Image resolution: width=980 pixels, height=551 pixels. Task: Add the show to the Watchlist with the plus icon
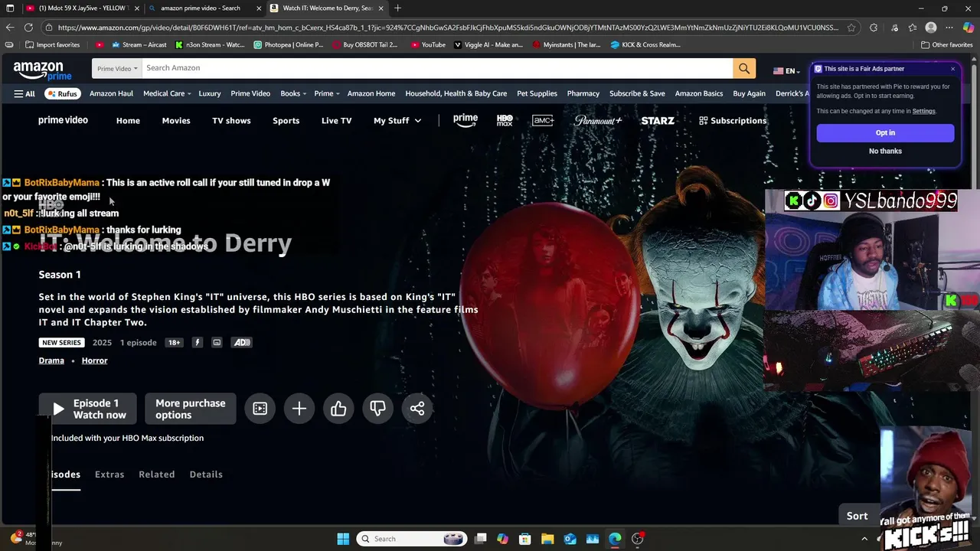click(299, 409)
